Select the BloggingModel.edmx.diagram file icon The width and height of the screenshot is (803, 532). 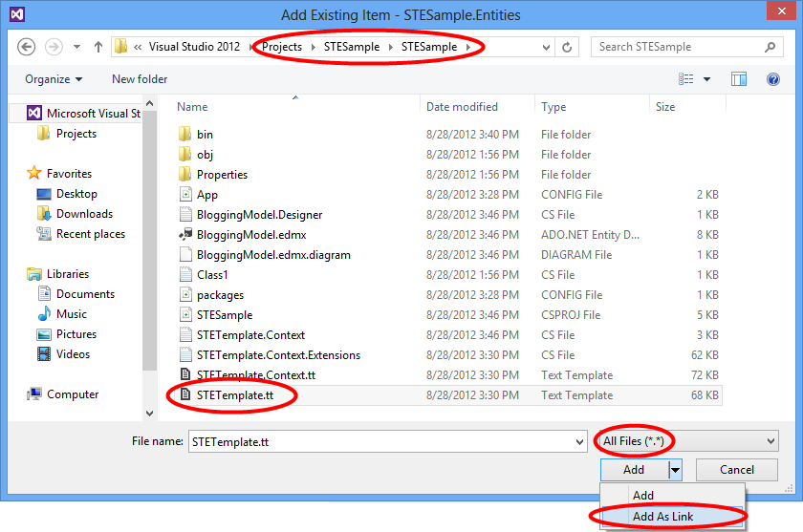pyautogui.click(x=185, y=255)
